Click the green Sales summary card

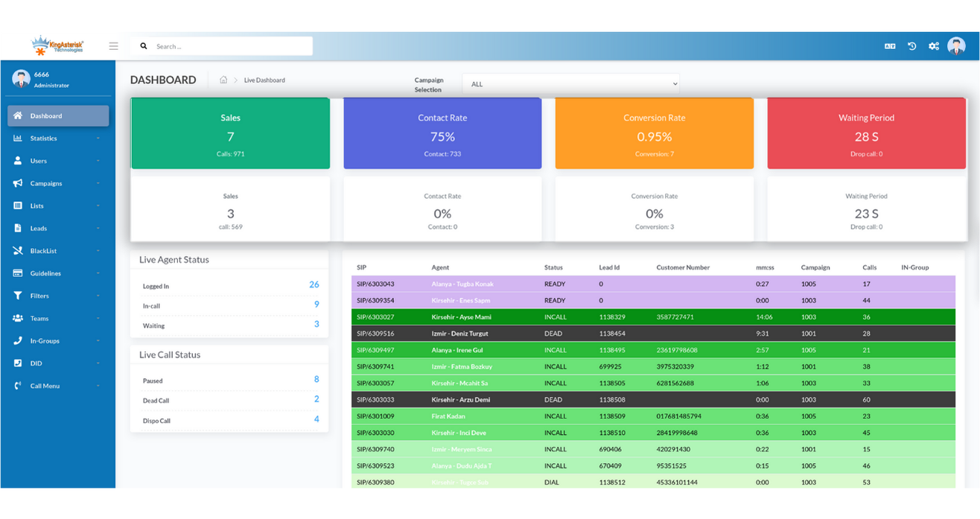click(230, 134)
